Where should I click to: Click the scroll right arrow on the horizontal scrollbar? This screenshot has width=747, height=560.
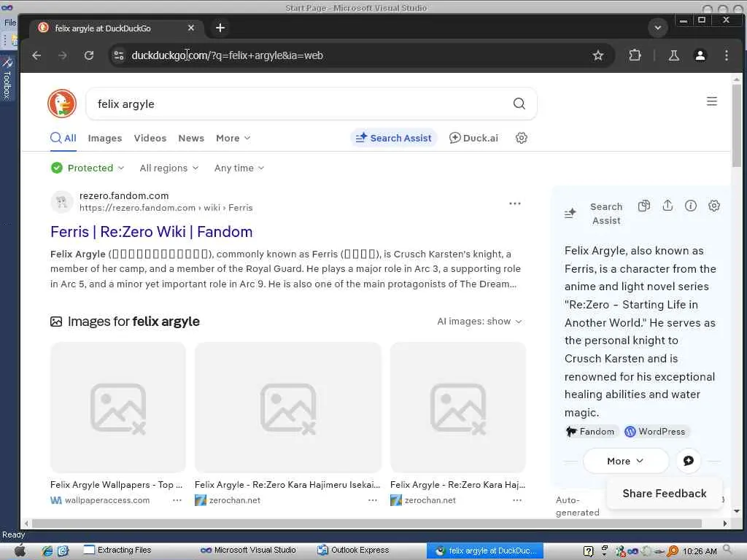coord(725,524)
